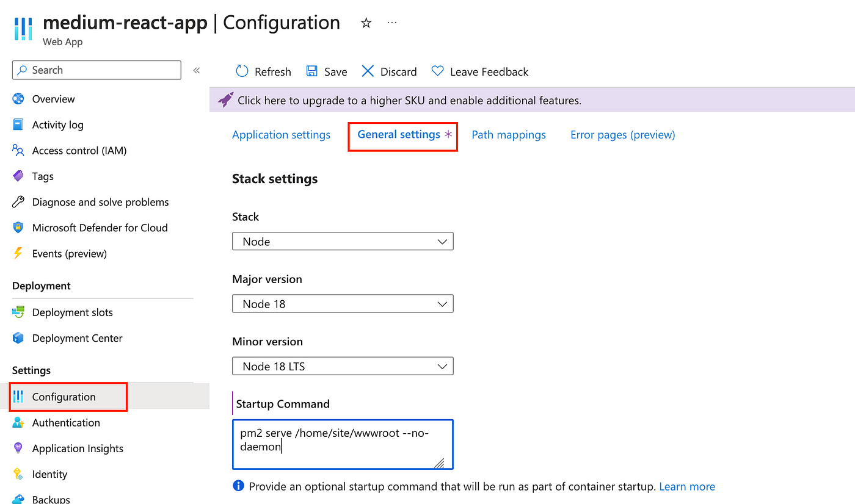Expand the Stack dropdown showing Node
This screenshot has width=855, height=504.
[x=343, y=242]
